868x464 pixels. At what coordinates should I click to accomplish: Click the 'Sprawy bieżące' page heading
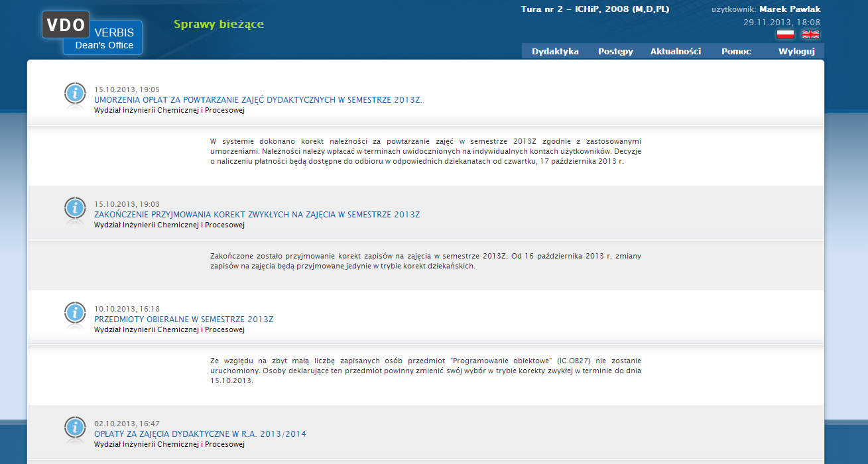tap(219, 25)
